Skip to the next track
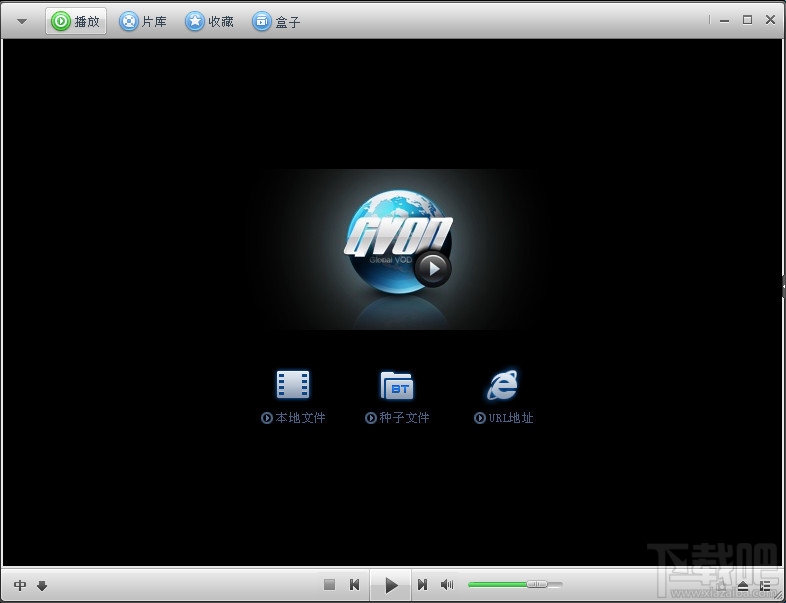Screen dimensions: 786x603 [422, 584]
